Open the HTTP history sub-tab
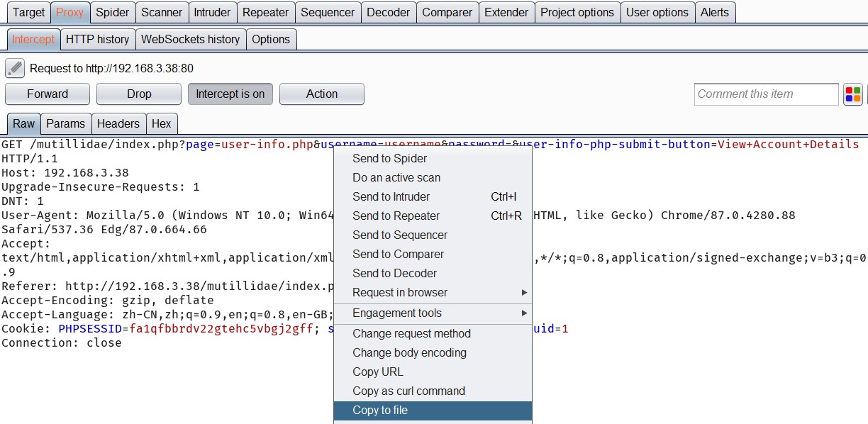The height and width of the screenshot is (424, 868). pos(98,39)
